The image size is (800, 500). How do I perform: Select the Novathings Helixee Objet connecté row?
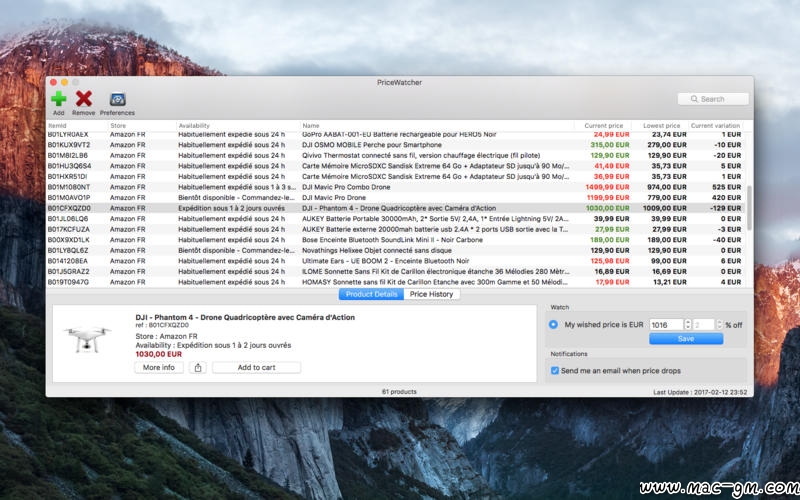tap(395, 251)
